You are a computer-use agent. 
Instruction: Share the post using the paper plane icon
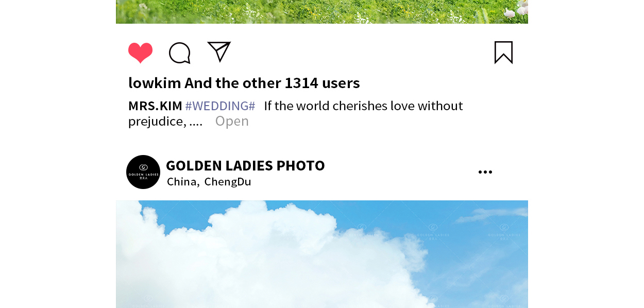point(219,52)
